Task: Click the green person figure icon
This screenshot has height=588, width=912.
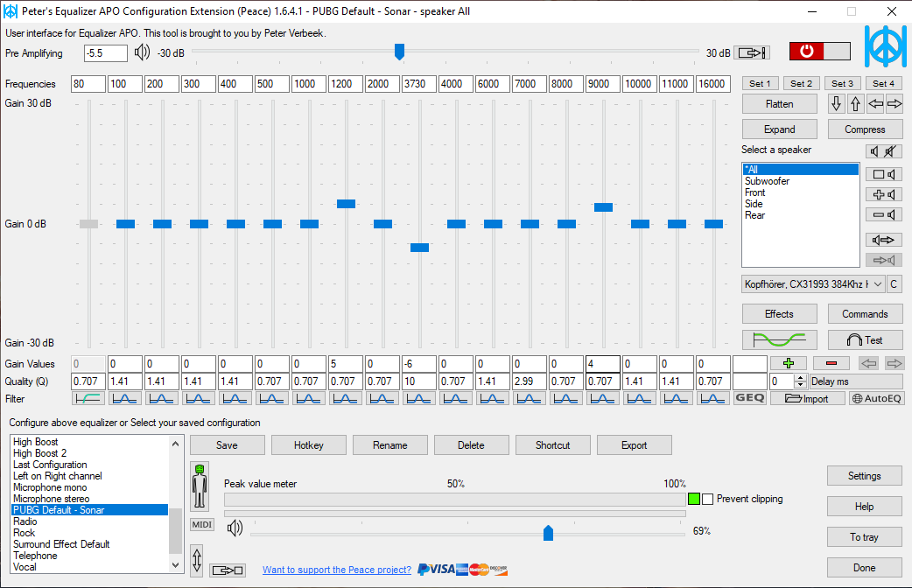Action: pyautogui.click(x=200, y=486)
